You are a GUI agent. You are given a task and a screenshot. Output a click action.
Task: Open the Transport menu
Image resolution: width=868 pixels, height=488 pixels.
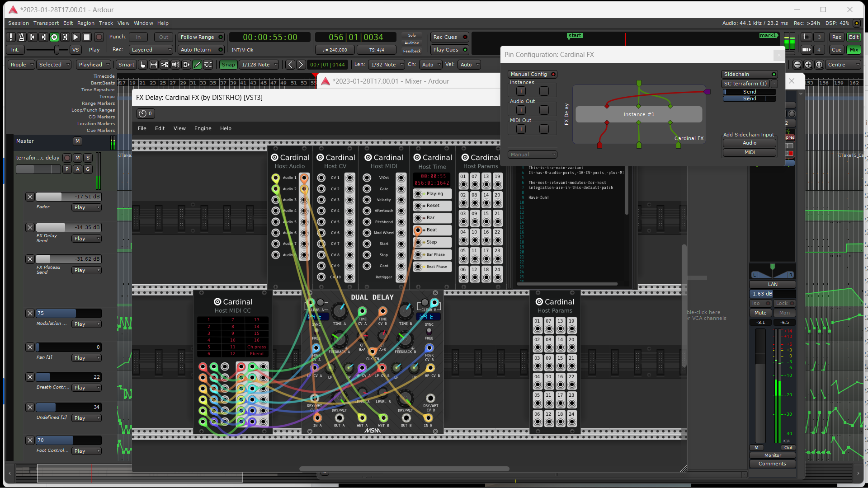tap(46, 23)
